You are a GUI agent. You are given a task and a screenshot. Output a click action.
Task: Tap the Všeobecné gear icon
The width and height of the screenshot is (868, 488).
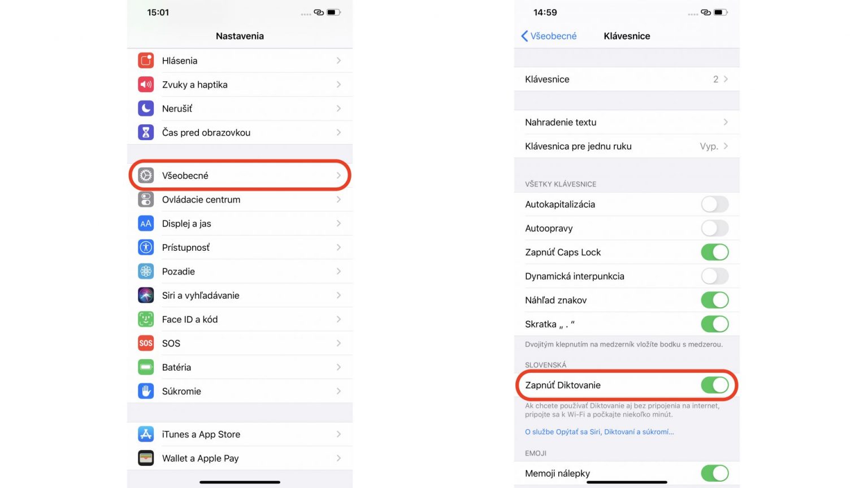(146, 176)
